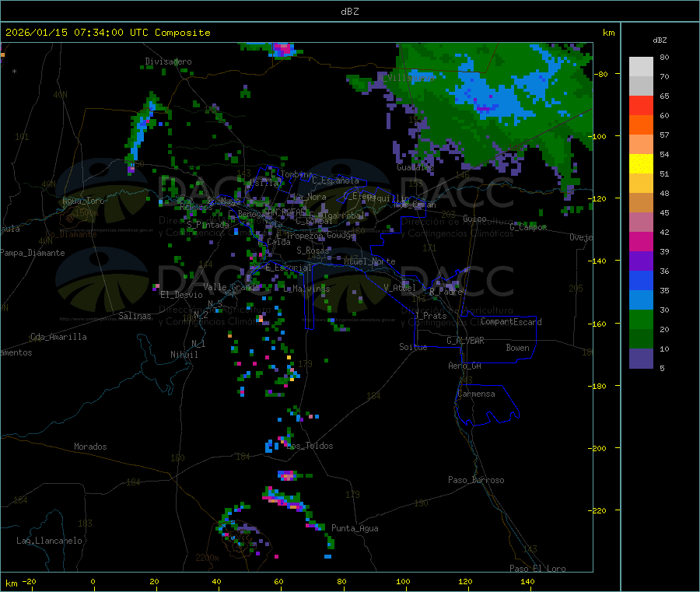Image resolution: width=700 pixels, height=592 pixels.
Task: Click the C_Española map label
Action: pyautogui.click(x=335, y=180)
